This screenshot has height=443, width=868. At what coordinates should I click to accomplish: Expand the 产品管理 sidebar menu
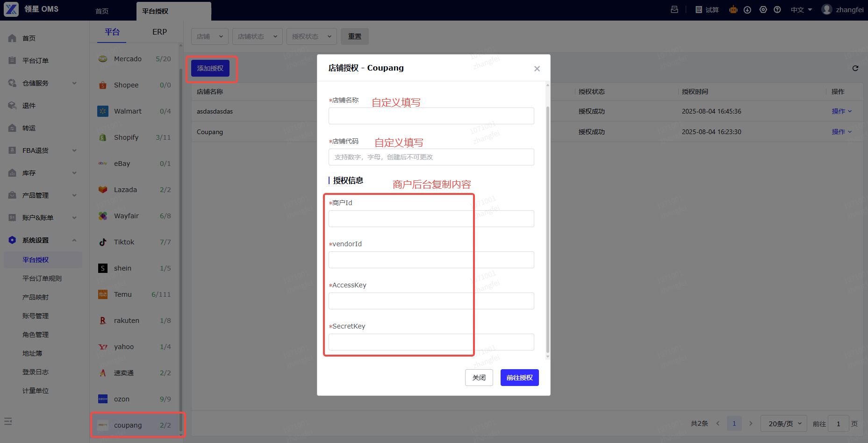tap(42, 195)
